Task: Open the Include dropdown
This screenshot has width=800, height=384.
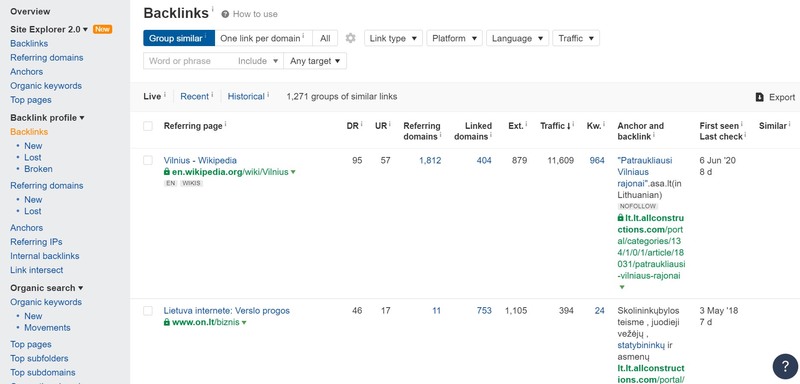Action: pyautogui.click(x=258, y=61)
